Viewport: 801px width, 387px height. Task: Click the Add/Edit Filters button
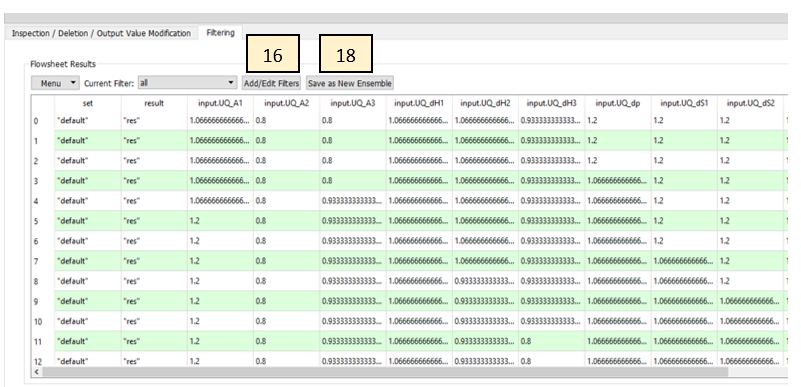pos(271,83)
